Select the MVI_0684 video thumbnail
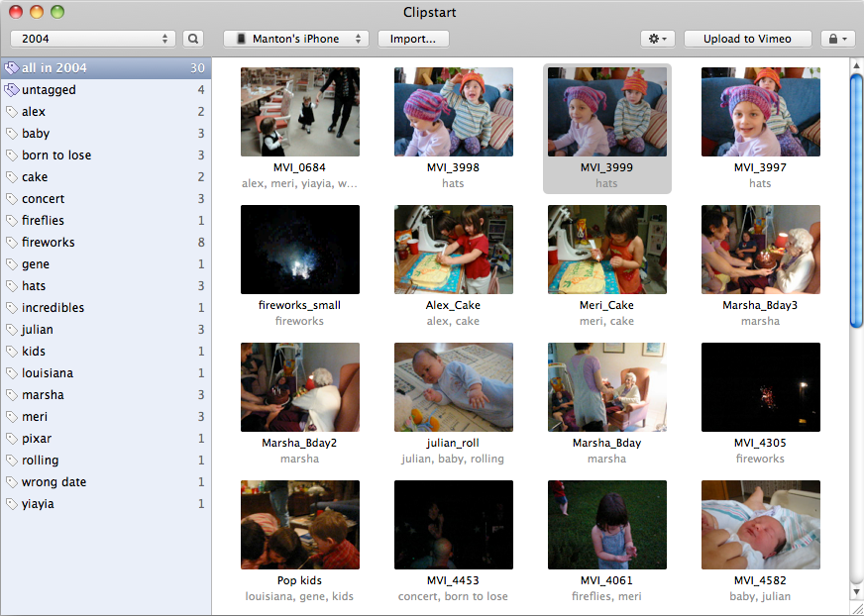864x616 pixels. coord(299,112)
